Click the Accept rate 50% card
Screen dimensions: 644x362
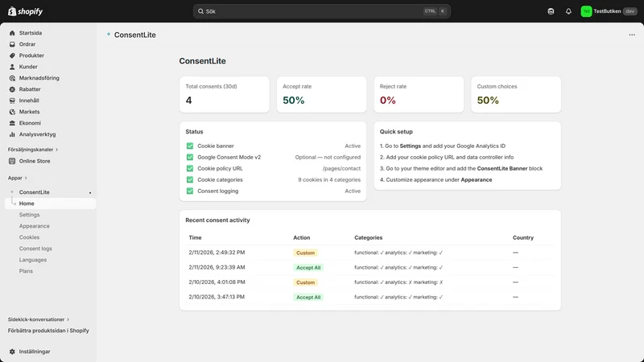click(321, 94)
